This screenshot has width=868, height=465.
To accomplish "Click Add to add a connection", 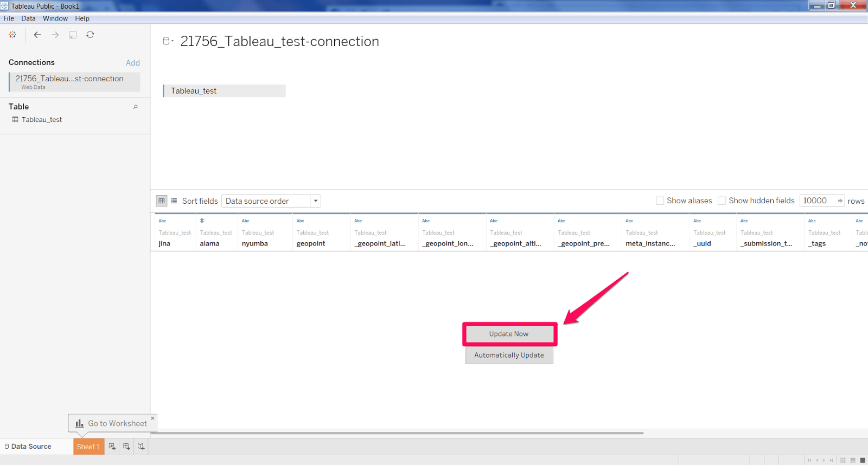I will [133, 63].
